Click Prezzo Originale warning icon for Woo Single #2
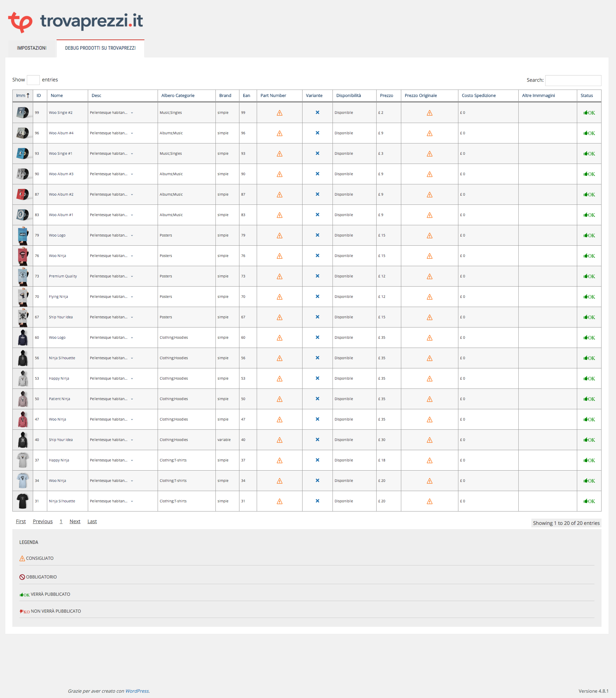This screenshot has height=698, width=616. (429, 113)
